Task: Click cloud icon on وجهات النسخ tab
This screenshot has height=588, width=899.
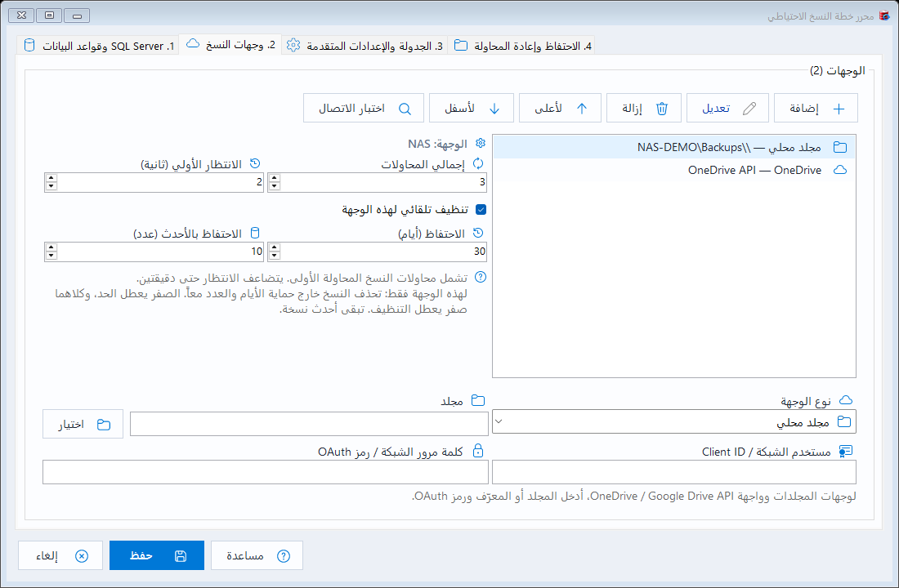Action: click(193, 43)
